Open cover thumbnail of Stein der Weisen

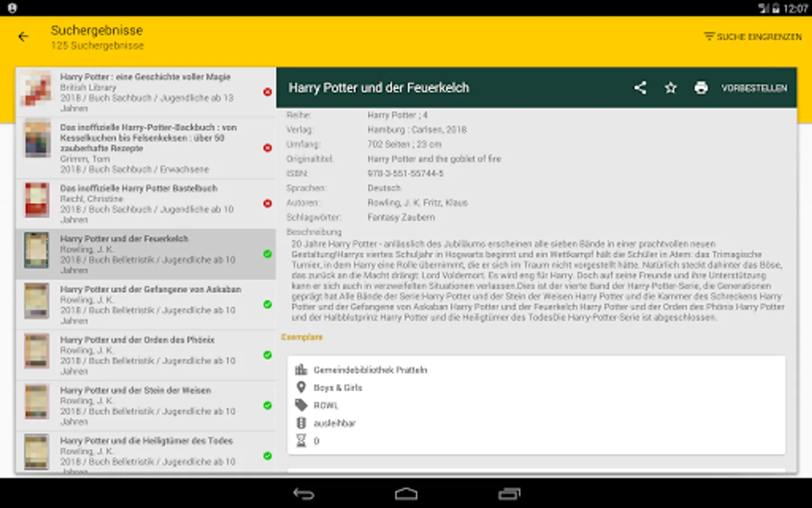[x=37, y=401]
